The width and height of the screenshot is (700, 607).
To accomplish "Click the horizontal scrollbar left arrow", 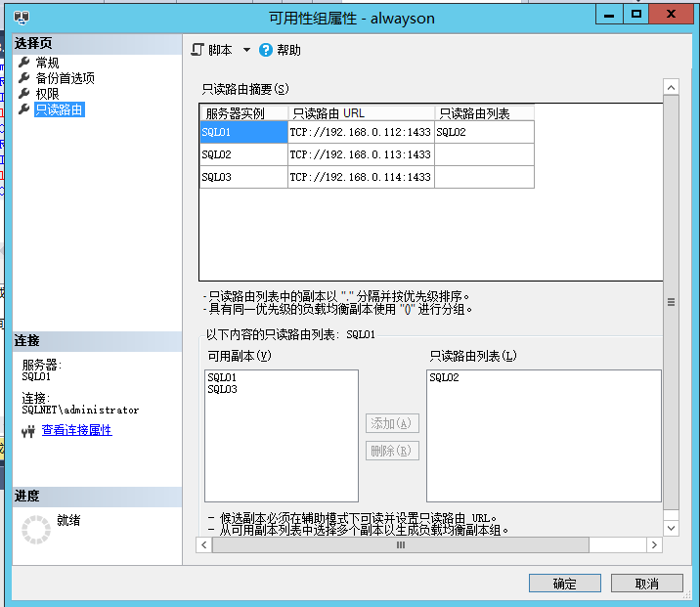I will 204,545.
